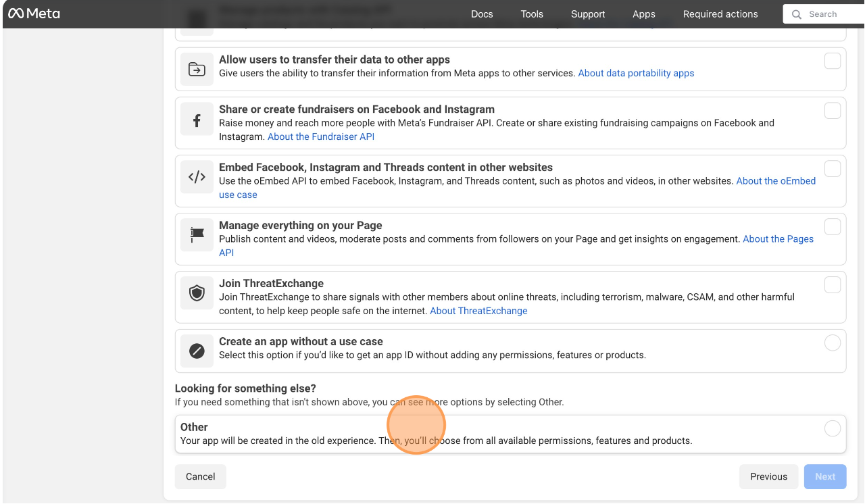Check Allow users to transfer their data
Screen dimensions: 865x504
[x=833, y=61]
